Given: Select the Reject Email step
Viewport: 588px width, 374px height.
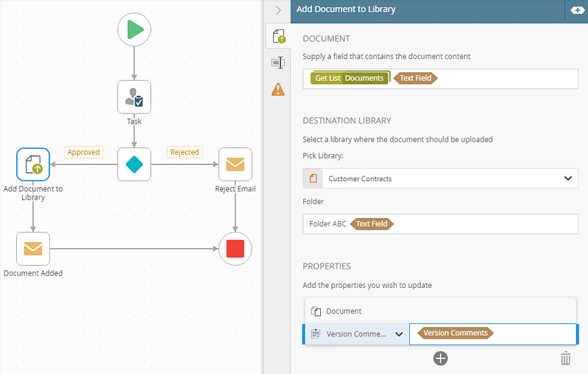Looking at the screenshot, I should pos(235,164).
